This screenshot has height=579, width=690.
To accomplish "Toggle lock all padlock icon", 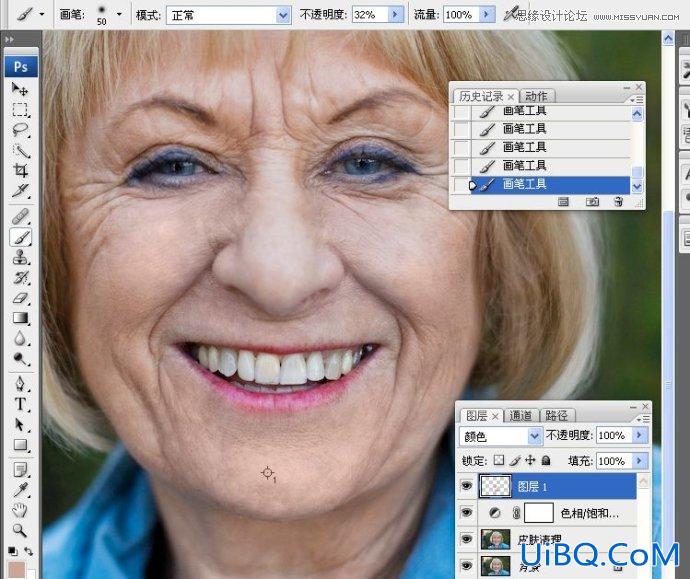I will pyautogui.click(x=546, y=460).
